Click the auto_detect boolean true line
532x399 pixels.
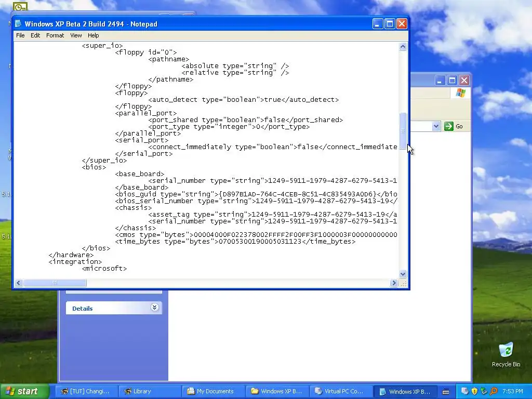[x=243, y=100]
